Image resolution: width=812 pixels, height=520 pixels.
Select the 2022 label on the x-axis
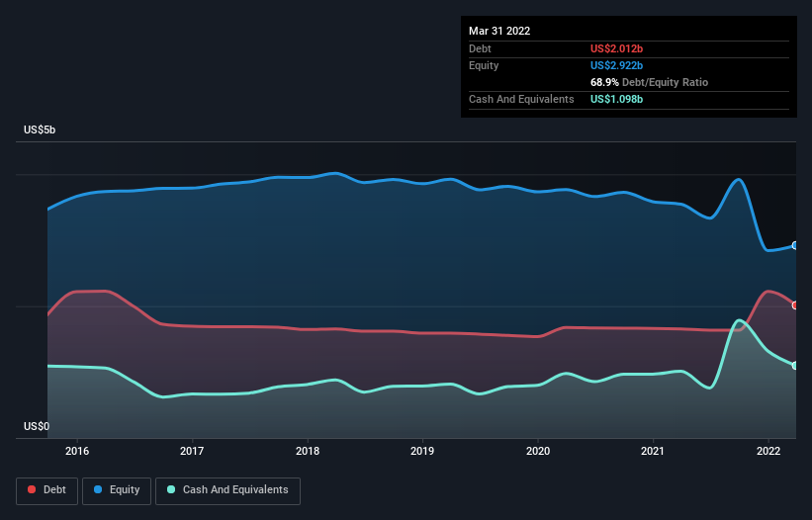click(x=768, y=451)
